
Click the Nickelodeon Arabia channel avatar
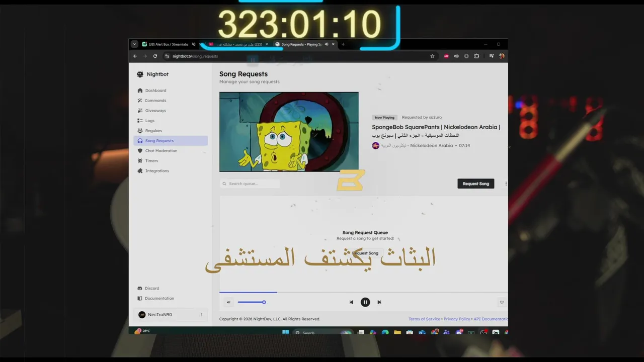(375, 146)
